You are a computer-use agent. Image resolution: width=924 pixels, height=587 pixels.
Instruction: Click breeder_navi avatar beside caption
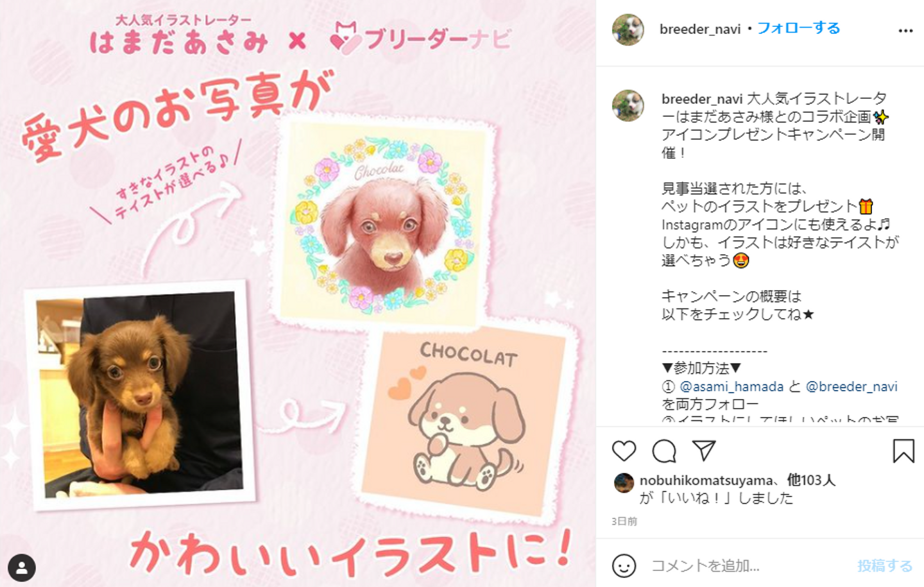(x=628, y=105)
